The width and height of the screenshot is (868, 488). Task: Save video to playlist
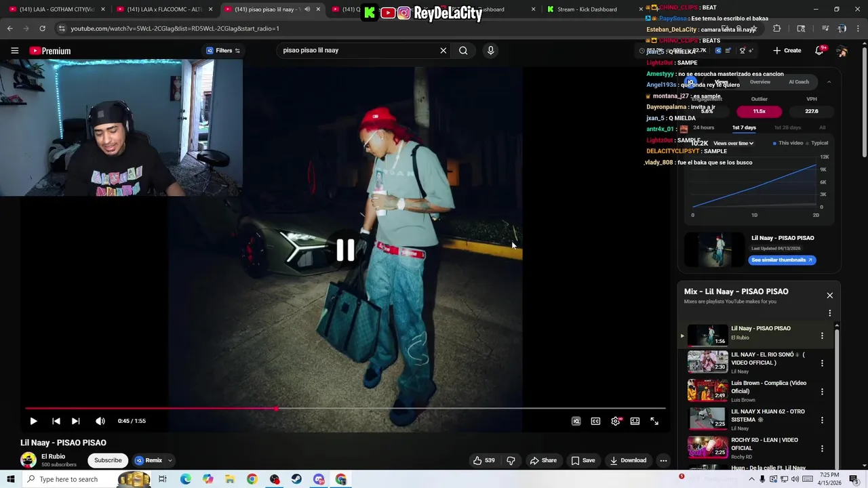pos(583,460)
